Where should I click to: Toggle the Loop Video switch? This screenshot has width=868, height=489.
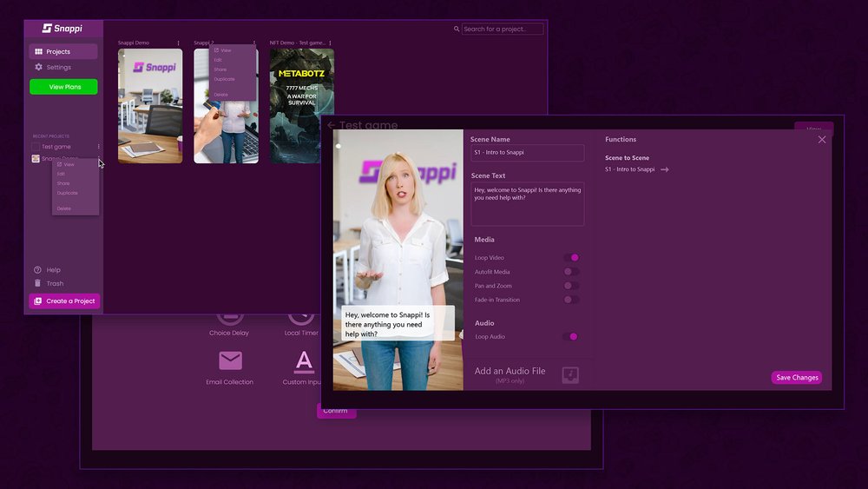571,257
